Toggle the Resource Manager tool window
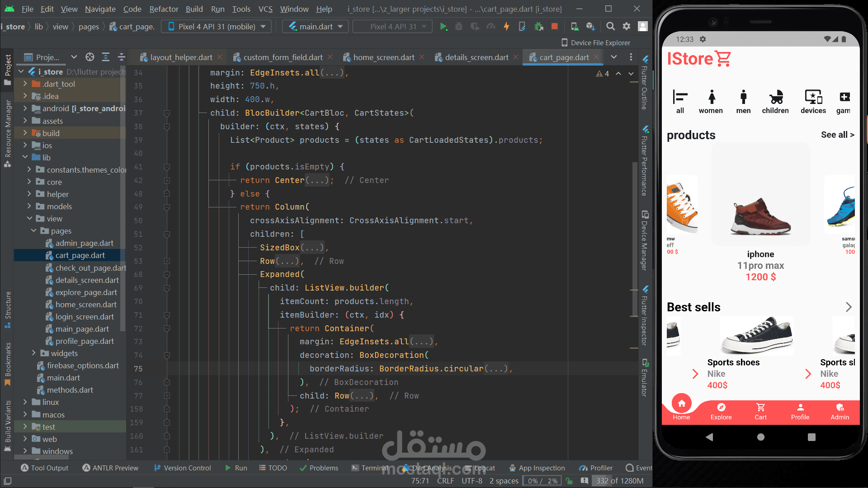This screenshot has height=488, width=868. pyautogui.click(x=8, y=133)
